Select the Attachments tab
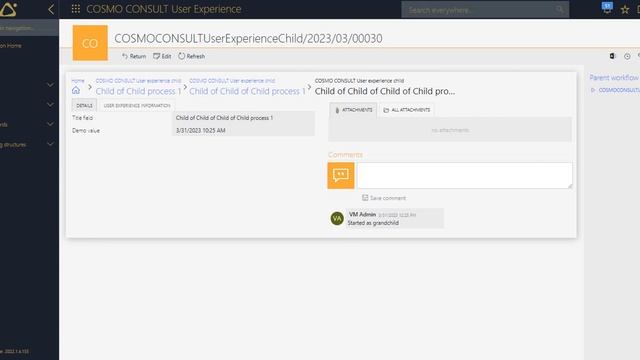Screen dimensions: 640x360 coord(353,110)
